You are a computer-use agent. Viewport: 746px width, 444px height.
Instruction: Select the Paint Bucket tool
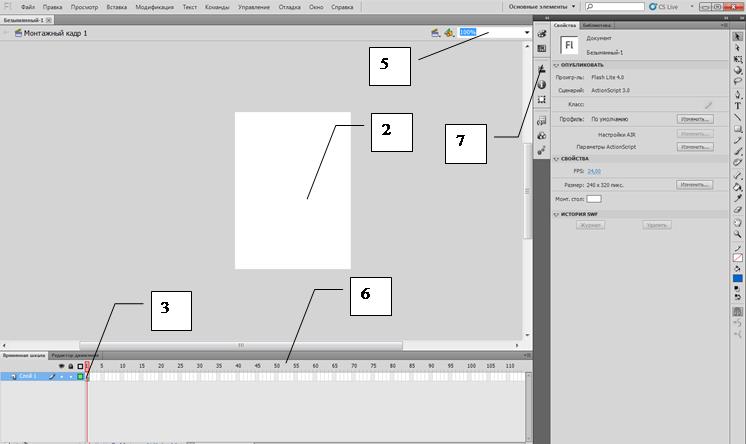[x=737, y=187]
